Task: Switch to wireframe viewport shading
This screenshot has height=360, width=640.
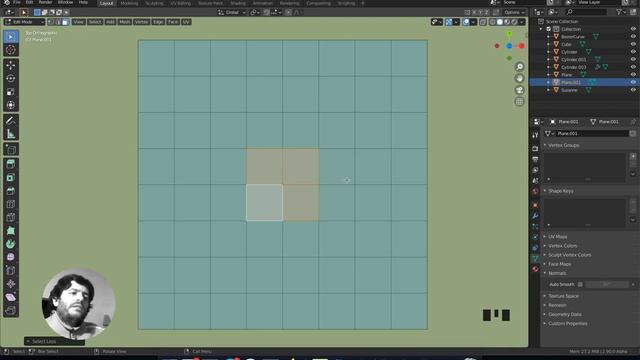Action: 493,22
